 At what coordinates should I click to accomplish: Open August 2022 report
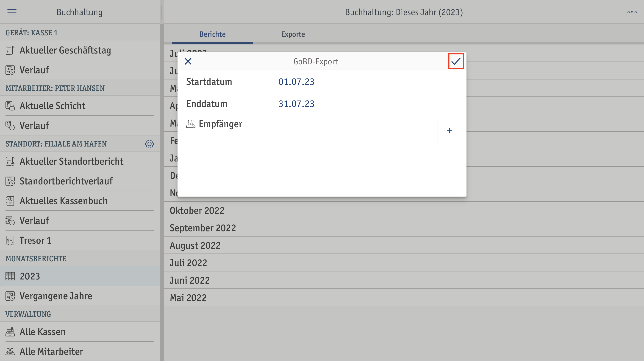404,245
